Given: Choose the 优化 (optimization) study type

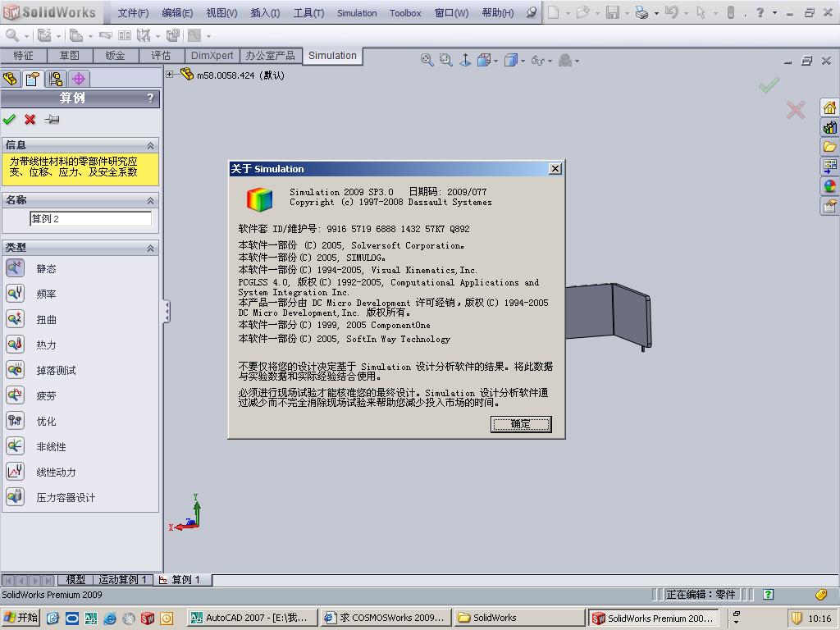Looking at the screenshot, I should pos(15,421).
